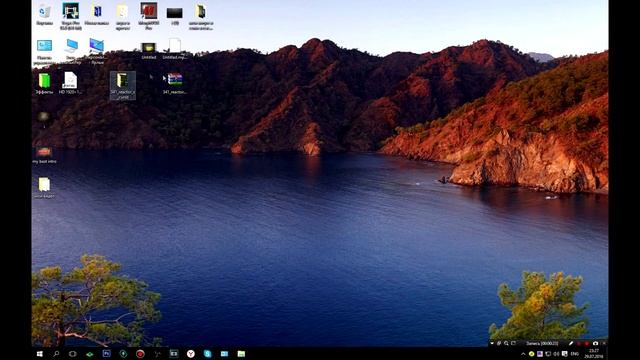
Task: Open taskbar Search magnifier
Action: pyautogui.click(x=56, y=354)
